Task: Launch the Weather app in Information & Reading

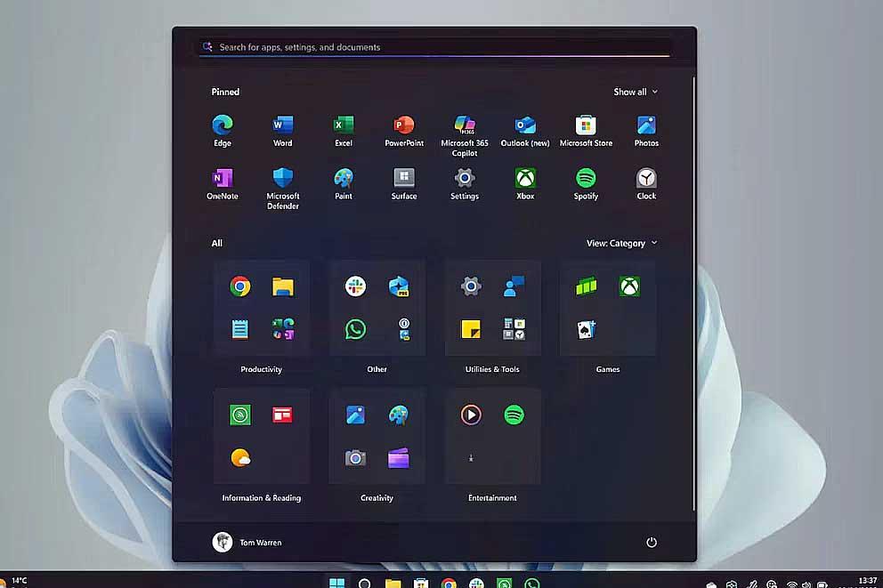Action: (240, 458)
